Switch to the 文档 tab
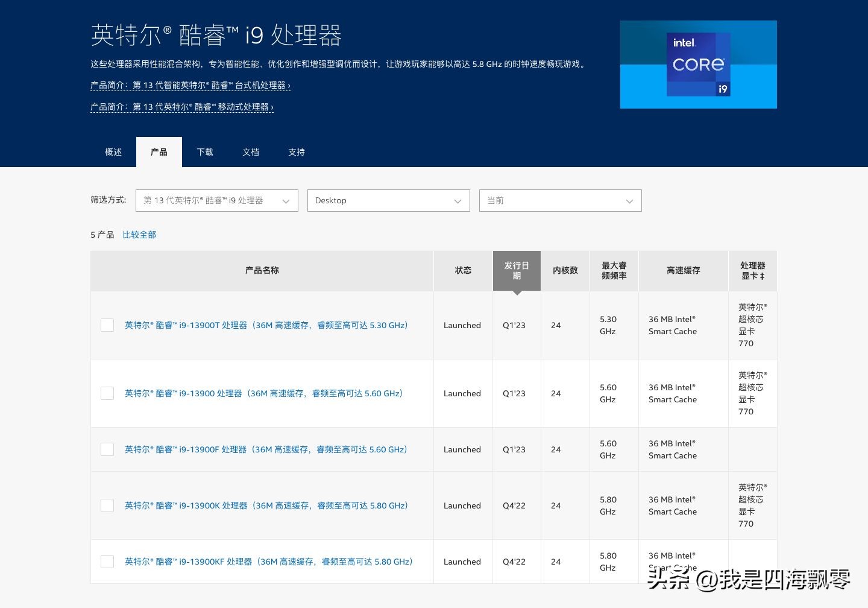Image resolution: width=868 pixels, height=608 pixels. coord(250,152)
